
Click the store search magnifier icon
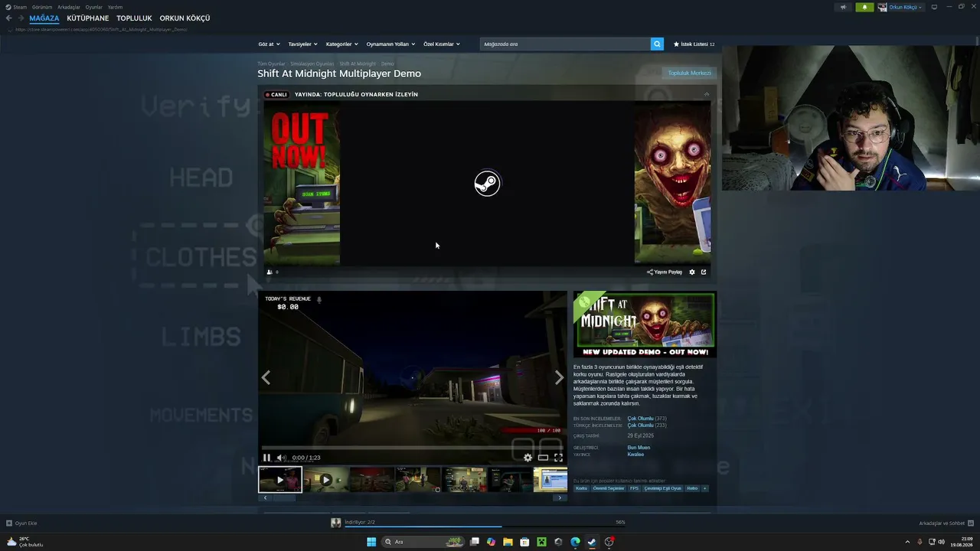657,44
